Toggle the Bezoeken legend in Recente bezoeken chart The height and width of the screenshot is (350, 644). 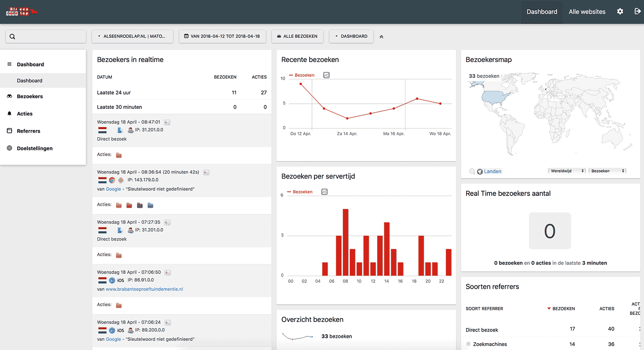coord(302,75)
